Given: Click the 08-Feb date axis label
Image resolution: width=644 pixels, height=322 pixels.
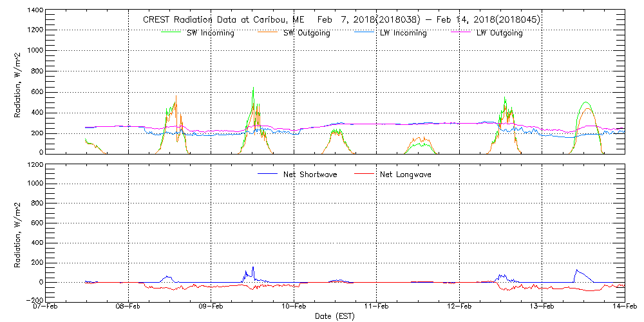Looking at the screenshot, I should (129, 307).
